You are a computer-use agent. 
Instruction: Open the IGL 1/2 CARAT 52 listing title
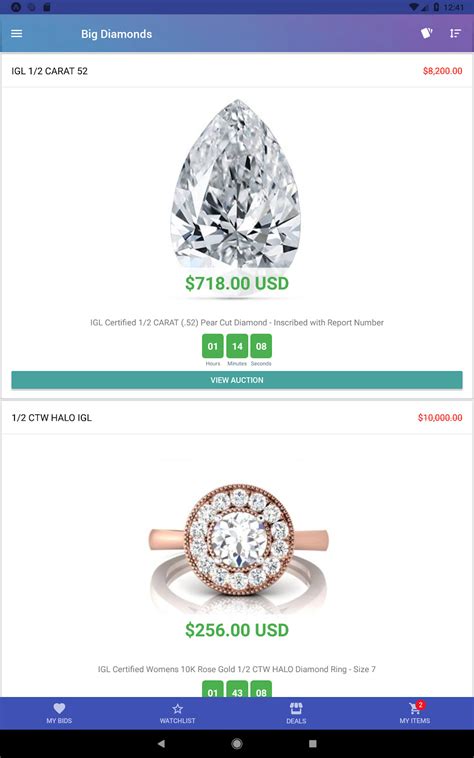click(x=50, y=71)
